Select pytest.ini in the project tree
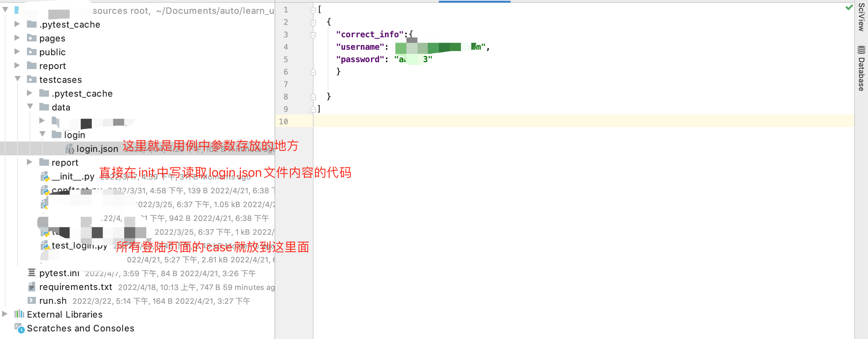The image size is (868, 339). (59, 273)
